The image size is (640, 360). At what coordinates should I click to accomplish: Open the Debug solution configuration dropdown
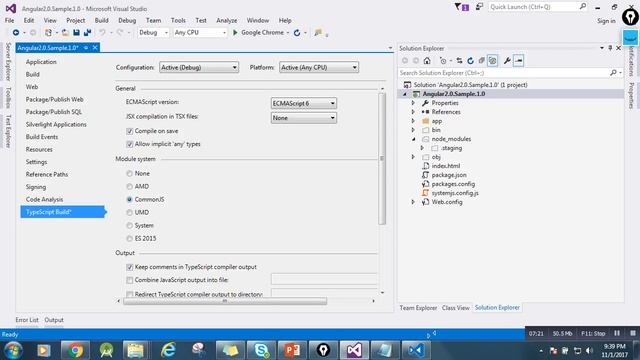point(153,33)
